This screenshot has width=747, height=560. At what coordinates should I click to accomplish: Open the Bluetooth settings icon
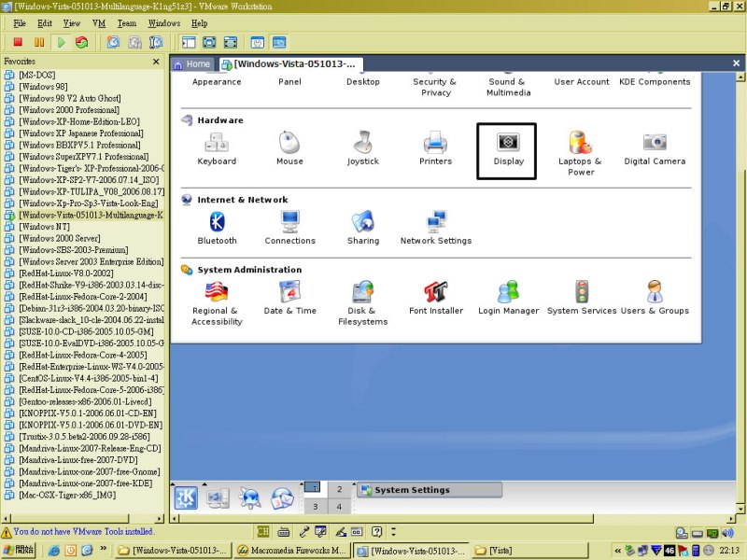coord(217,228)
